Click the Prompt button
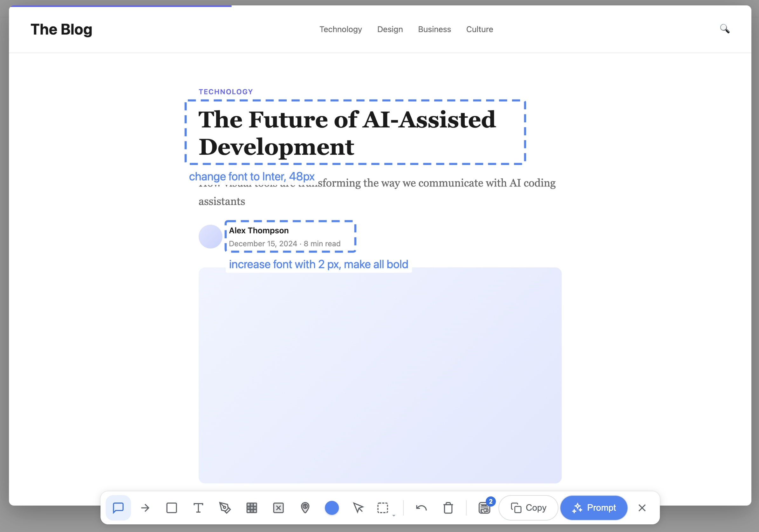The width and height of the screenshot is (759, 532). (594, 508)
